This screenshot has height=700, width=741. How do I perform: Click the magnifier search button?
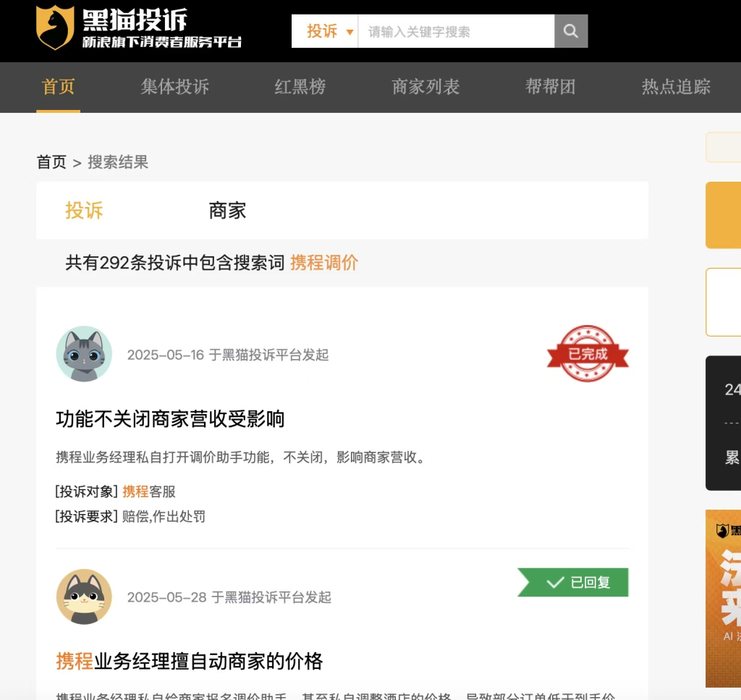click(571, 31)
